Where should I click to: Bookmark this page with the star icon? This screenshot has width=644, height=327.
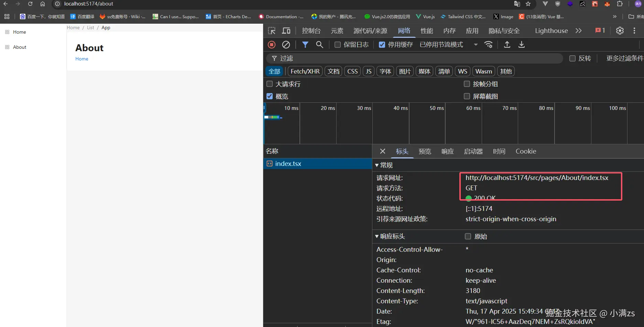pos(528,4)
